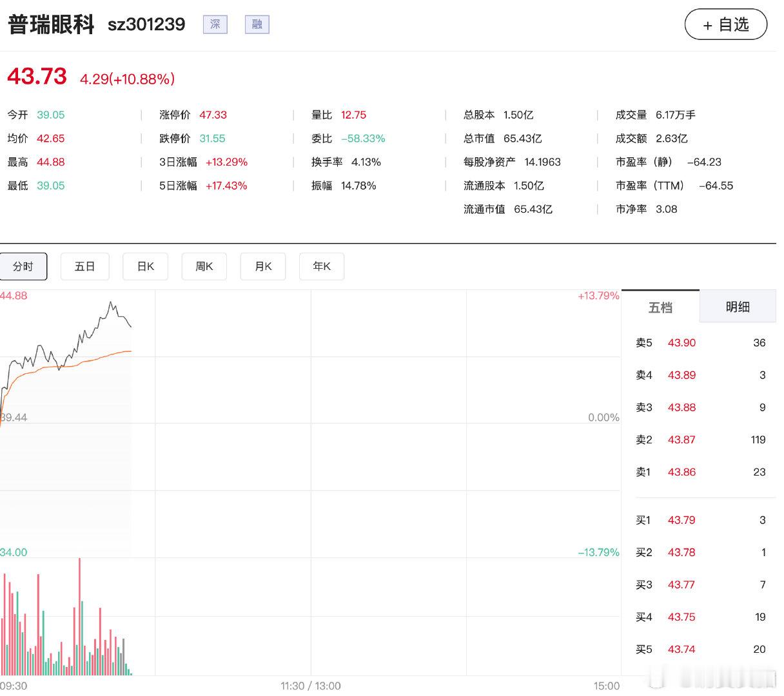This screenshot has height=696, width=784.
Task: Click the 深 market badge icon
Action: point(215,24)
